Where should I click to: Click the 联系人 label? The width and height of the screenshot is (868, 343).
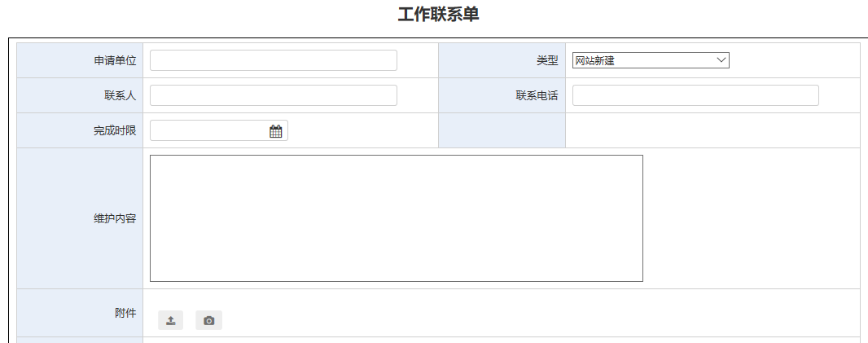click(121, 96)
